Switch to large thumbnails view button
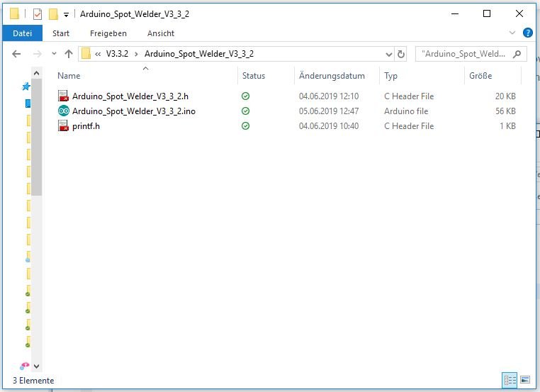The width and height of the screenshot is (540, 392). (525, 380)
